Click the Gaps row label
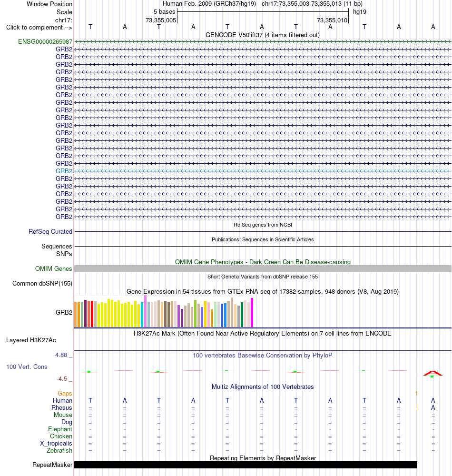452x476 pixels. (x=65, y=394)
